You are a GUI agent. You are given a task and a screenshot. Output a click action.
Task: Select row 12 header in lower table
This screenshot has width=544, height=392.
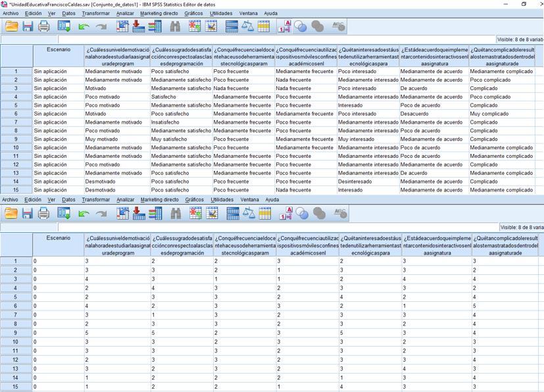pyautogui.click(x=16, y=360)
